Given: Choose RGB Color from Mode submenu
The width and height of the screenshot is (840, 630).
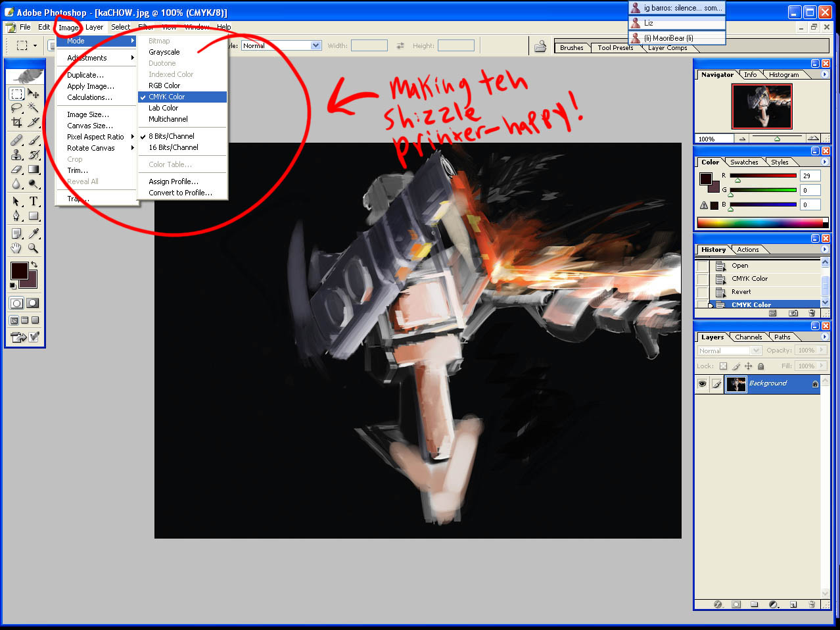Looking at the screenshot, I should (x=164, y=85).
